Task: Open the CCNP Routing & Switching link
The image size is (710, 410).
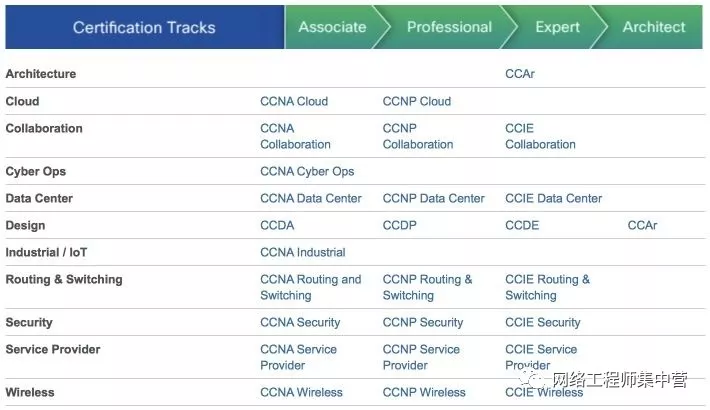Action: (427, 287)
